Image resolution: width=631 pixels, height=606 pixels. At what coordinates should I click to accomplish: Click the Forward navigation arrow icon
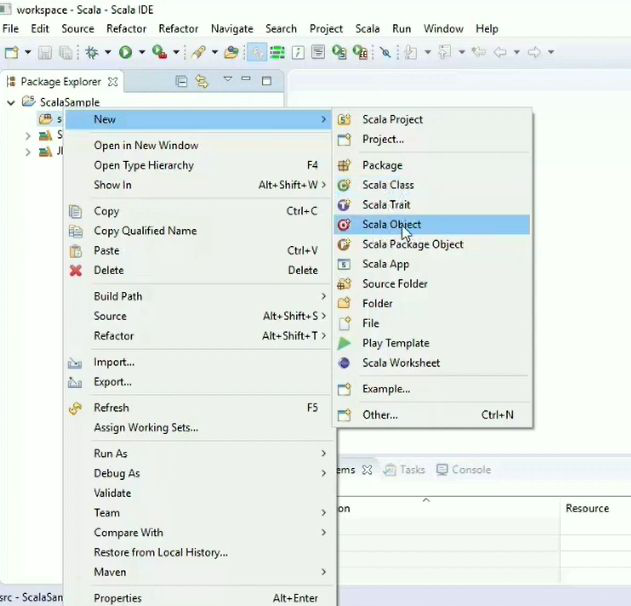[534, 52]
